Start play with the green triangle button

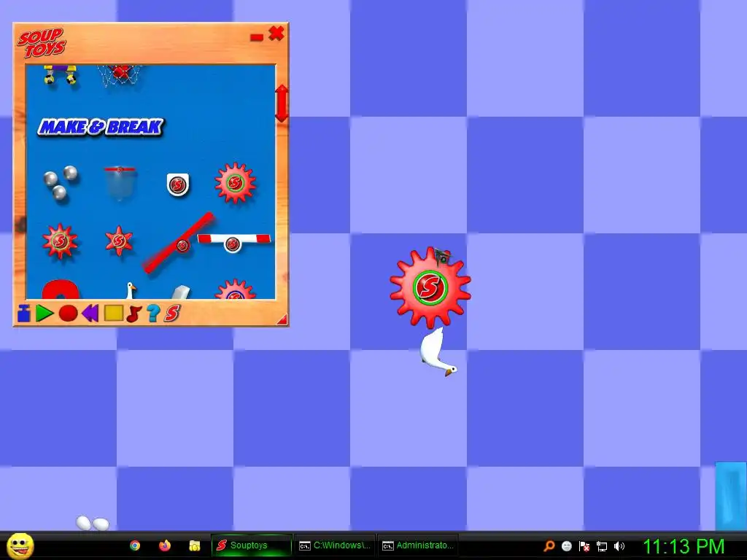pyautogui.click(x=44, y=314)
